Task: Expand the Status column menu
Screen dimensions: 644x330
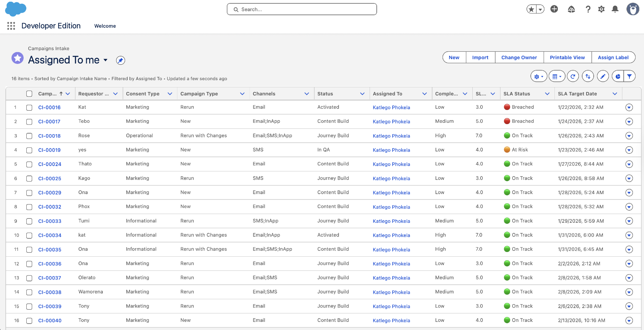Action: click(x=363, y=94)
